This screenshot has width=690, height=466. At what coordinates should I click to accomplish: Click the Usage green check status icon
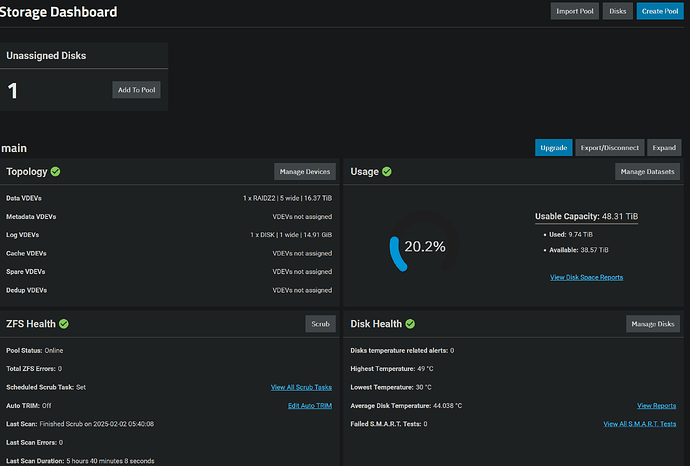point(387,172)
